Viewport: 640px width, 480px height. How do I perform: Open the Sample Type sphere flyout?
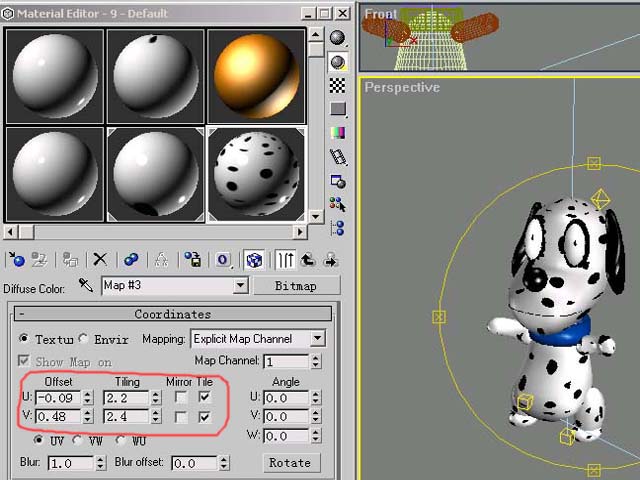tap(338, 38)
